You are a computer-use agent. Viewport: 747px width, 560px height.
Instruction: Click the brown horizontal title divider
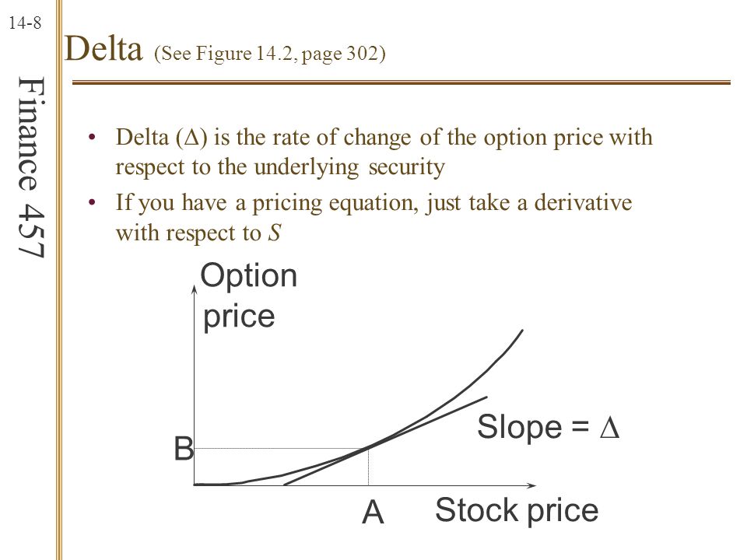pyautogui.click(x=402, y=83)
